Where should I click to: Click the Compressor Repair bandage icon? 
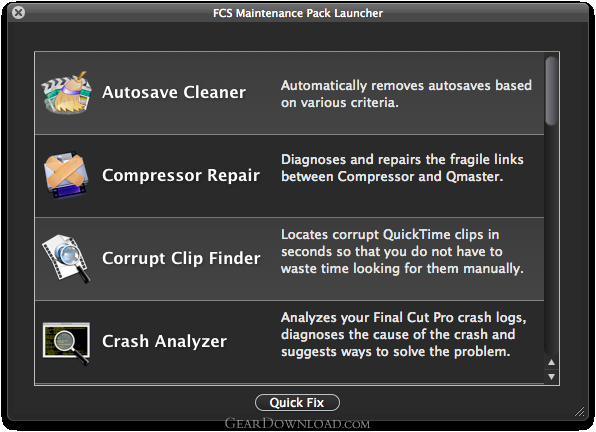click(67, 176)
